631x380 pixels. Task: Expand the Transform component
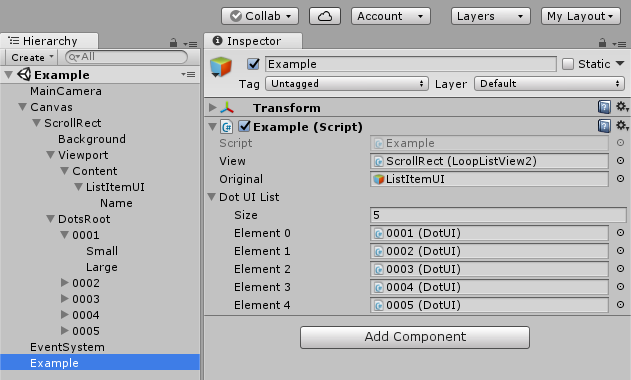point(212,107)
